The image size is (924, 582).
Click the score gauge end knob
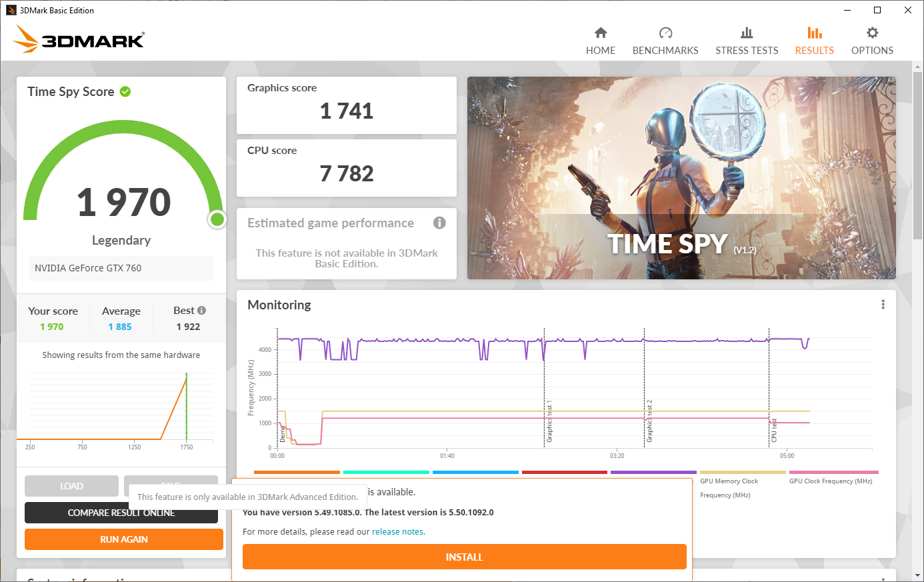coord(217,219)
